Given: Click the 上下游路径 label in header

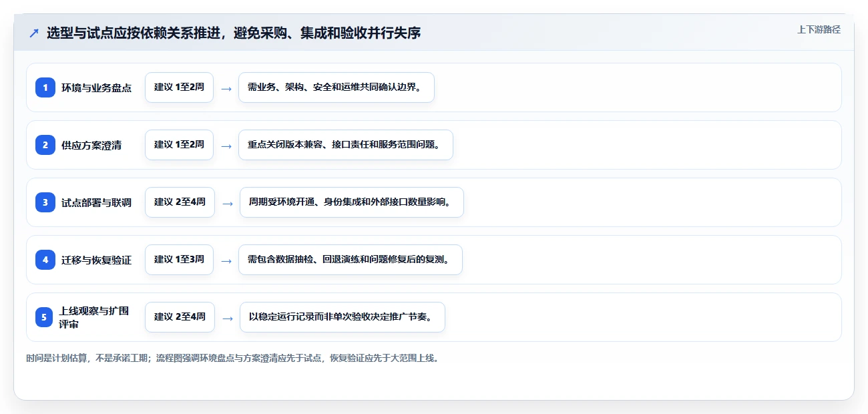Looking at the screenshot, I should 819,30.
